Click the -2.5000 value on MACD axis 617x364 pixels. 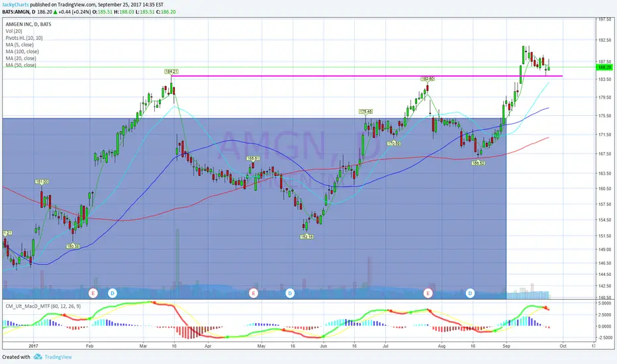pyautogui.click(x=604, y=338)
